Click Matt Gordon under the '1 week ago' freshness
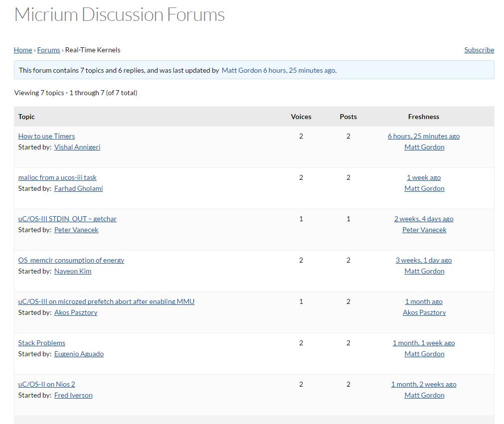 424,188
